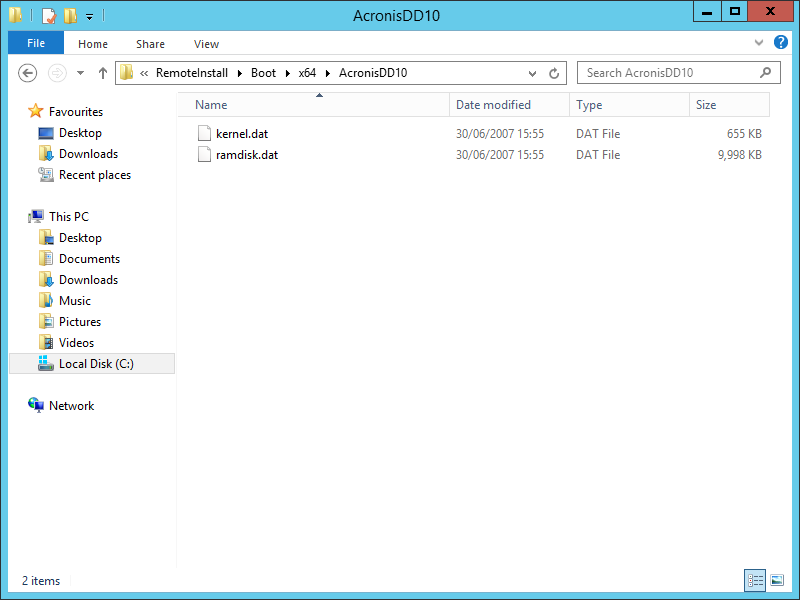Click RemoteInstall in the address path
Screen dimensions: 800x600
(x=192, y=73)
